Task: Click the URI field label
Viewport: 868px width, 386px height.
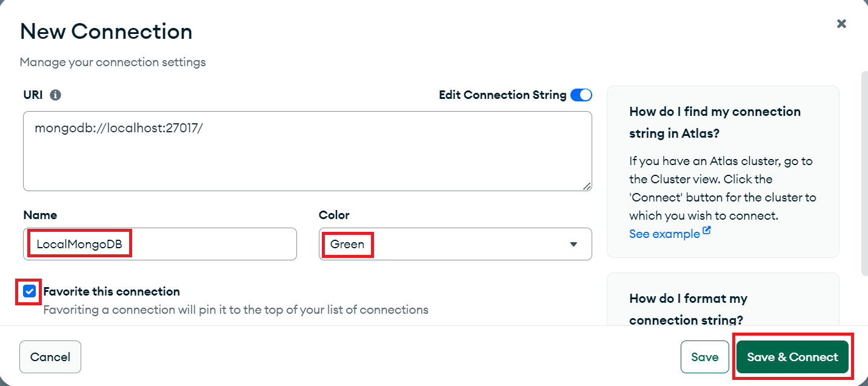Action: click(33, 95)
